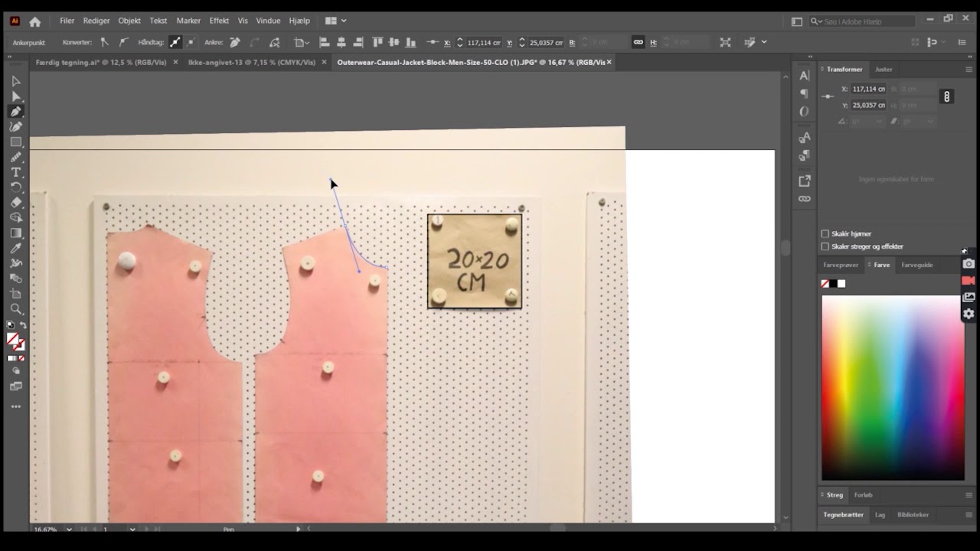Select the Type (T) tool

(15, 173)
